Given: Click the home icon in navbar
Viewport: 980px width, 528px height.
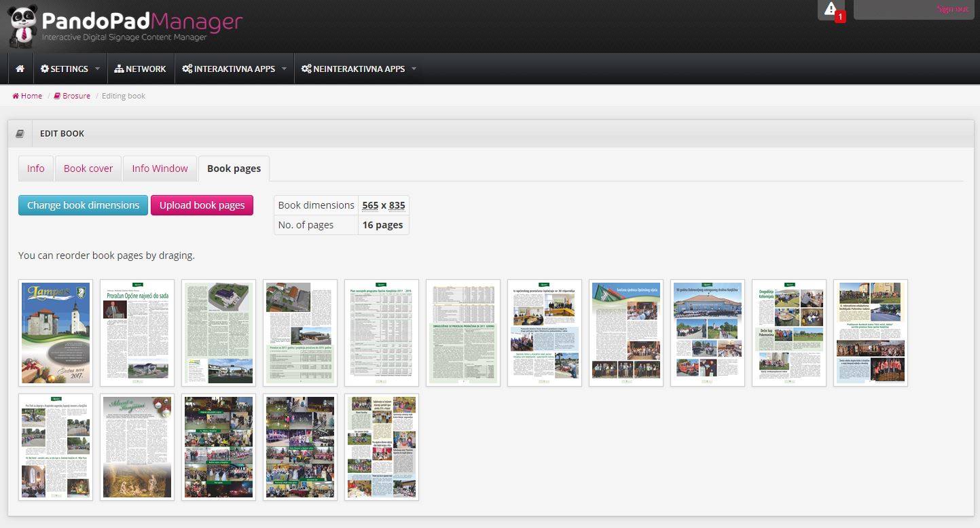Looking at the screenshot, I should pos(20,69).
